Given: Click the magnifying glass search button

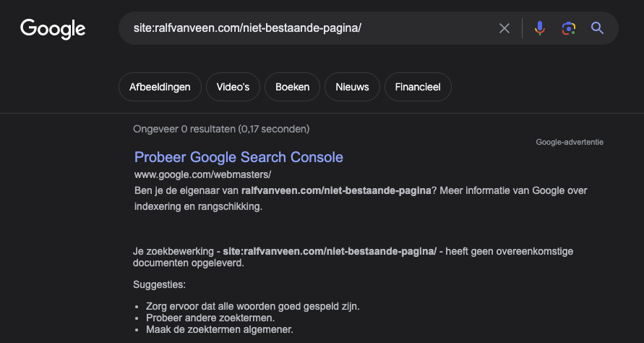Looking at the screenshot, I should (x=597, y=28).
